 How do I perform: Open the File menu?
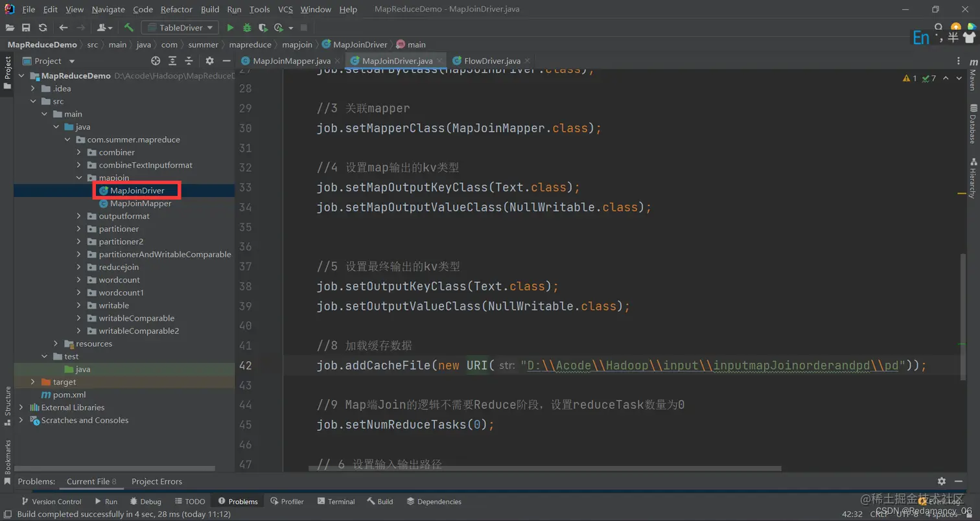(29, 9)
